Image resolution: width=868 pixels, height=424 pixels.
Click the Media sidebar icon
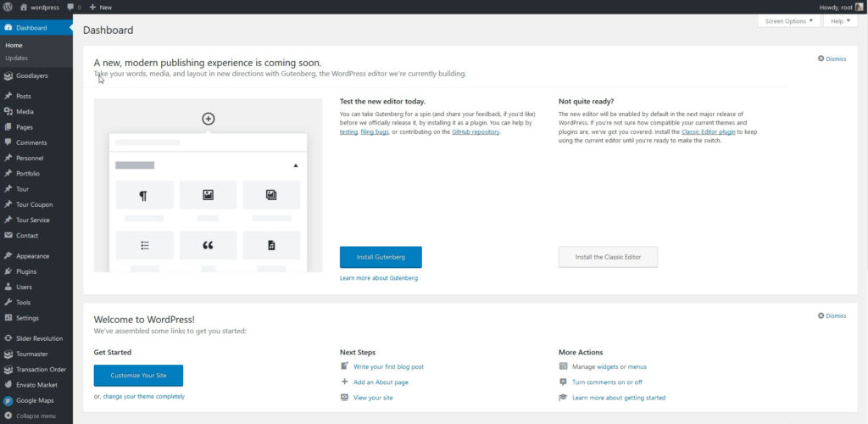click(8, 111)
